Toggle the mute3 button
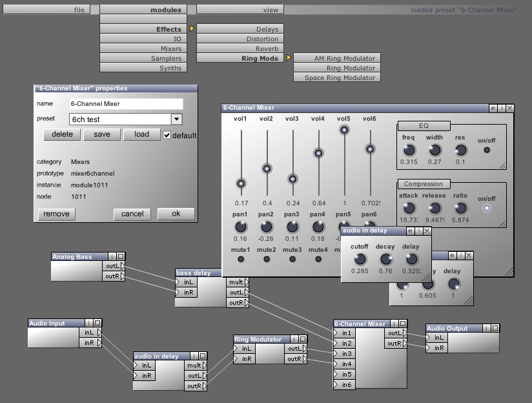532x403 pixels. click(292, 259)
